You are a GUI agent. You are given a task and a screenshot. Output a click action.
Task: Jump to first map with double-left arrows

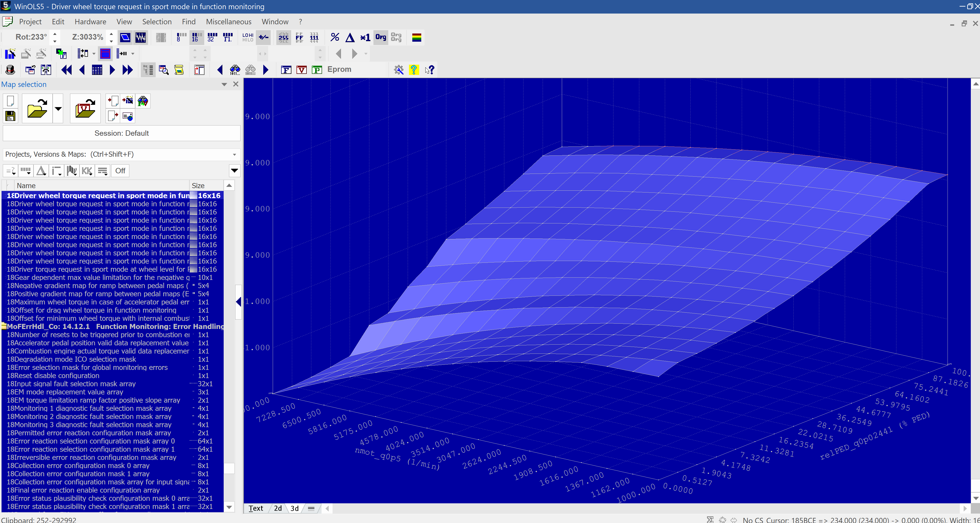pos(66,70)
